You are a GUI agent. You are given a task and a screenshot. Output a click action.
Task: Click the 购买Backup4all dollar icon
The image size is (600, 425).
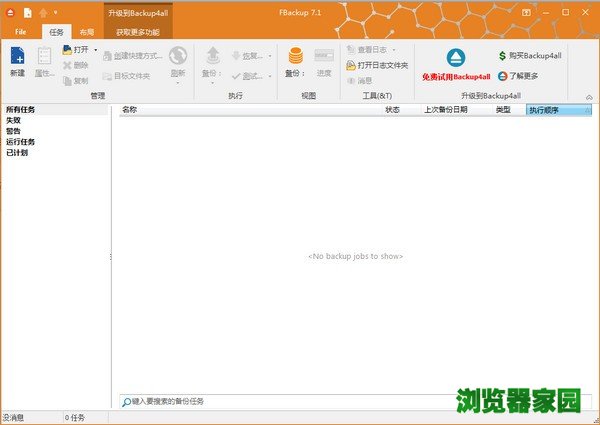tap(503, 56)
